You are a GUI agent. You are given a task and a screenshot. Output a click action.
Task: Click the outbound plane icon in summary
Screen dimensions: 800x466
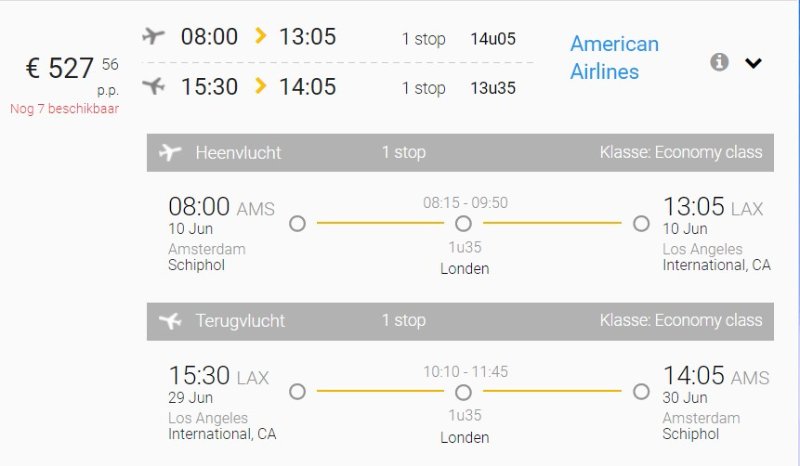click(153, 37)
